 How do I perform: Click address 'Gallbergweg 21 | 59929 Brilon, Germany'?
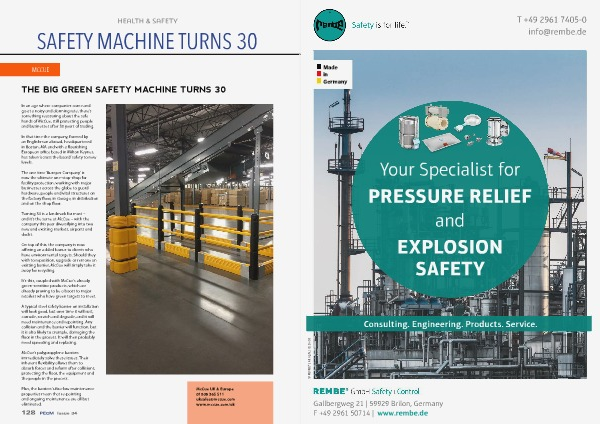(378, 403)
